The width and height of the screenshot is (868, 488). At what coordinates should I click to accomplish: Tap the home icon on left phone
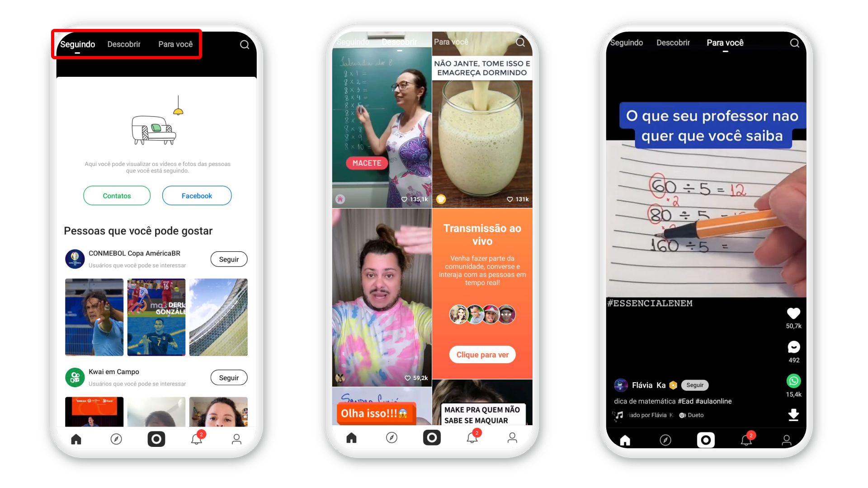[x=77, y=439]
